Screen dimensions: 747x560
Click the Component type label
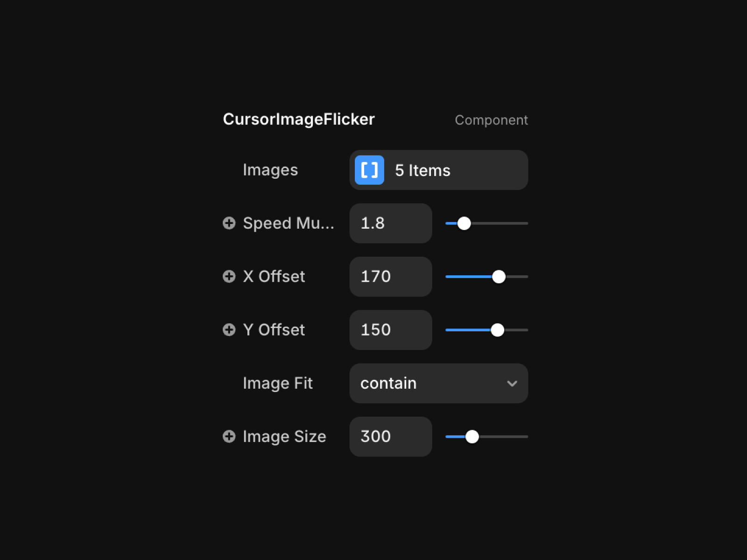[491, 120]
